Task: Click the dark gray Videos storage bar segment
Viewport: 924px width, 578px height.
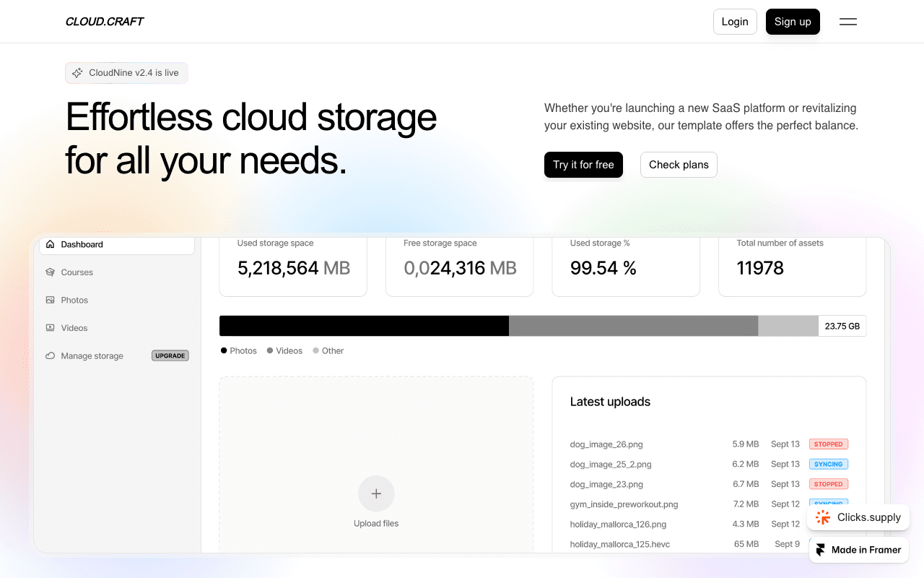Action: (x=633, y=326)
